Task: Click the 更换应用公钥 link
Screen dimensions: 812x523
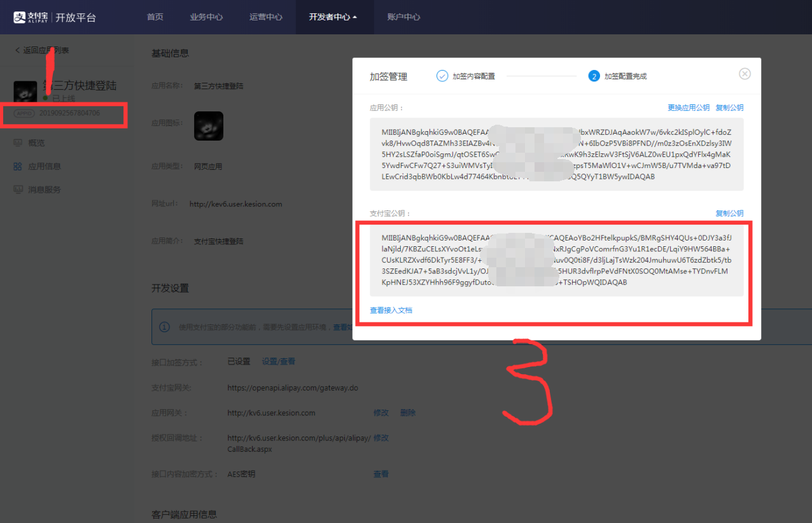Action: pos(689,108)
